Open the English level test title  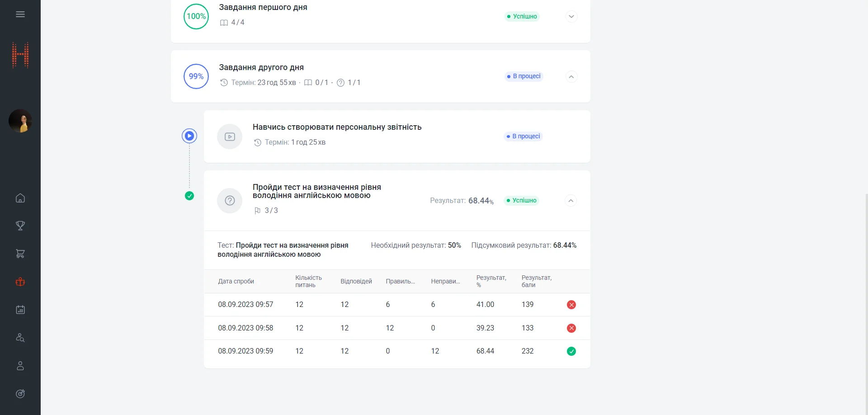(x=316, y=191)
